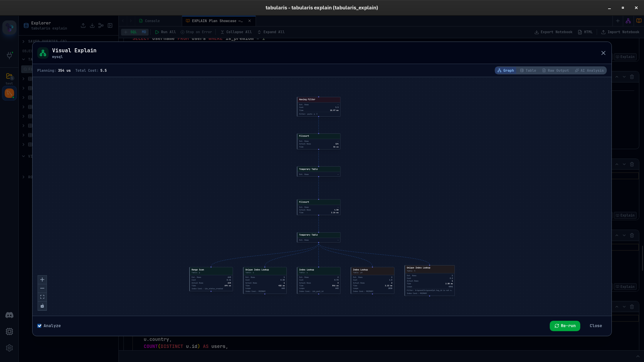644x362 pixels.
Task: Toggle the graph pan lock icon
Action: [x=42, y=306]
